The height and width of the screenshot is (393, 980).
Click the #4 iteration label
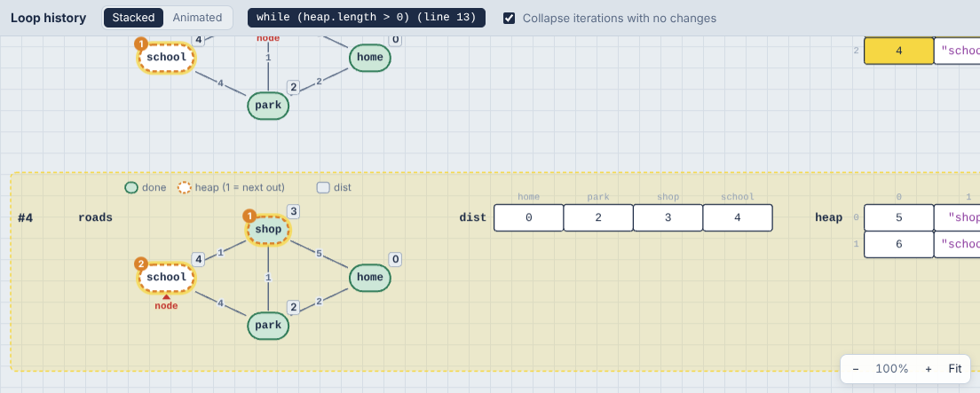pos(26,218)
